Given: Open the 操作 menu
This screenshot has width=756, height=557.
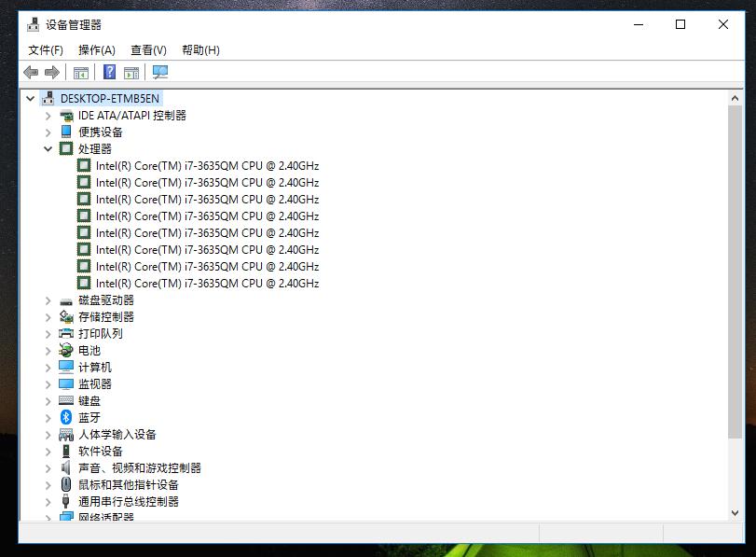Looking at the screenshot, I should [x=97, y=50].
